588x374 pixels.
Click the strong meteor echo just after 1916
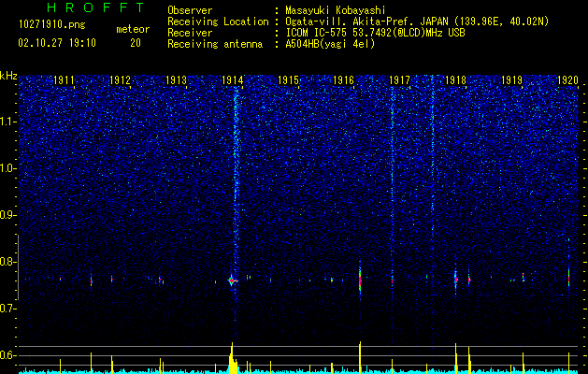point(360,280)
